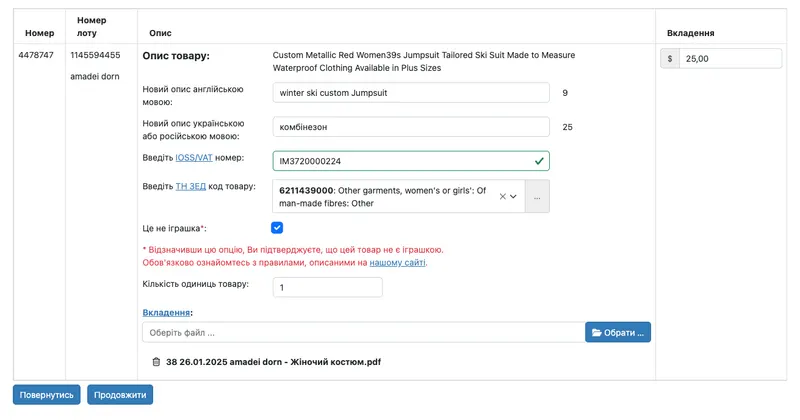This screenshot has width=800, height=420.
Task: Uncheck the 'Це не іграшка' checkbox
Action: coord(277,228)
